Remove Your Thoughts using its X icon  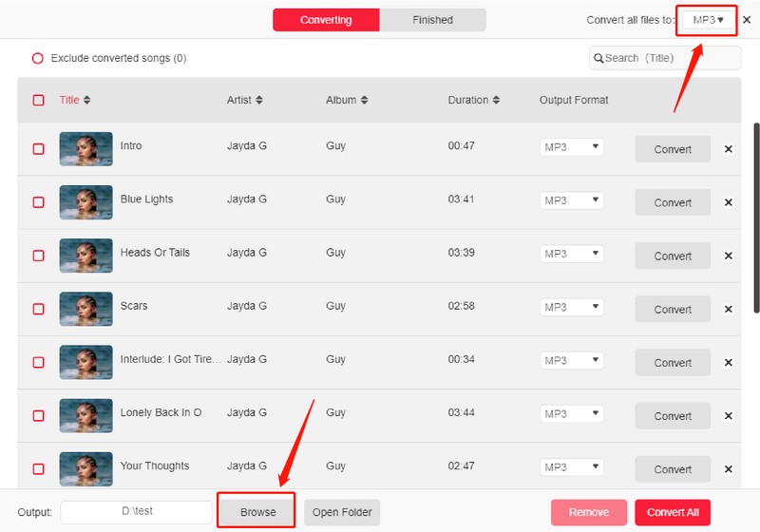(x=728, y=469)
